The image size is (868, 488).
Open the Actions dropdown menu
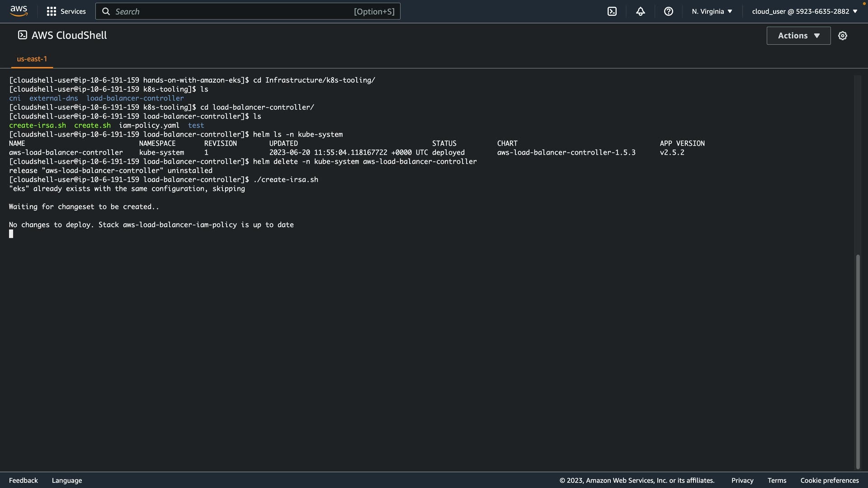[798, 36]
